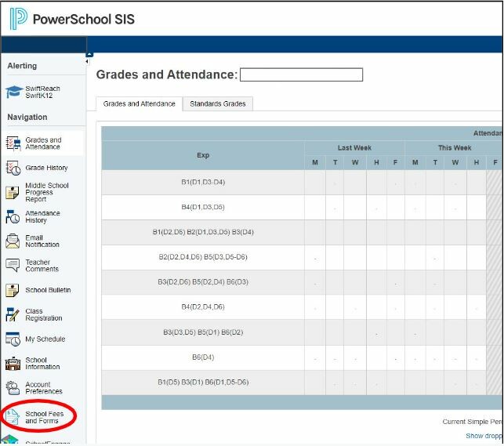Open Attendance History link
The image size is (504, 446).
(42, 217)
